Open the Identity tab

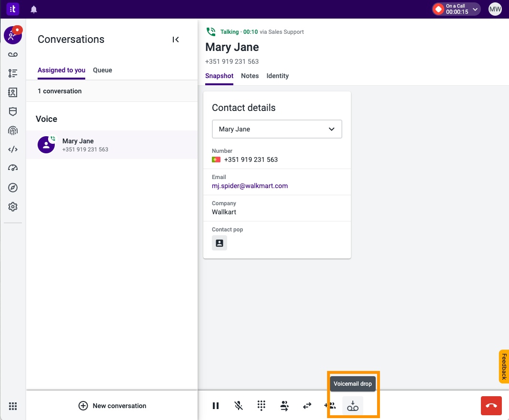pos(278,76)
